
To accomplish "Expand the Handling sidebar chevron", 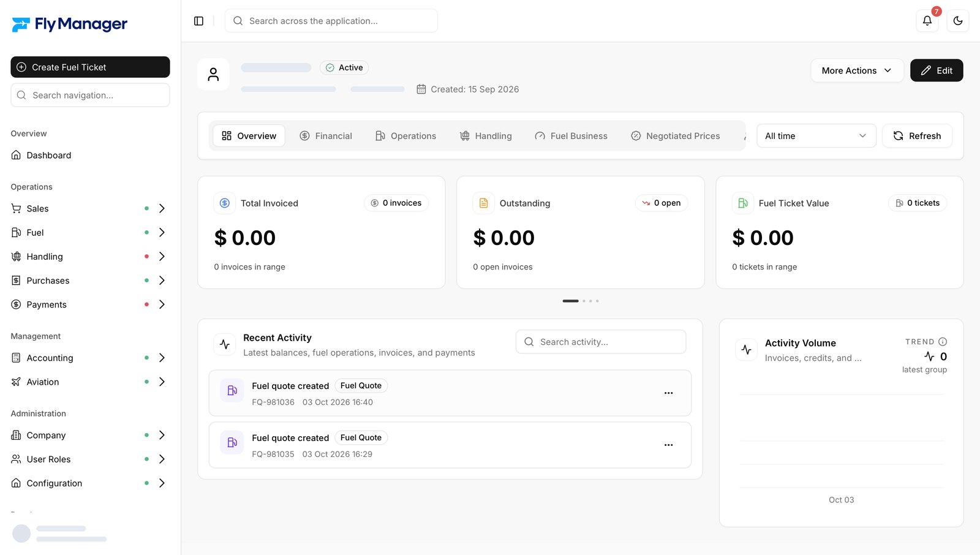I will click(x=162, y=257).
